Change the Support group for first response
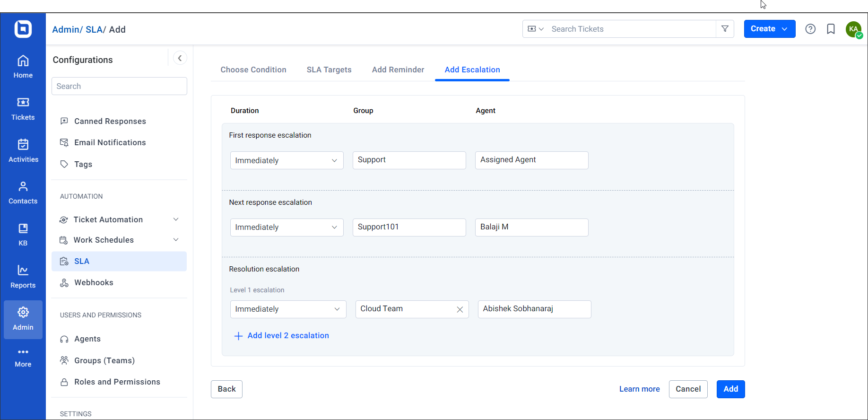This screenshot has height=420, width=868. click(409, 160)
